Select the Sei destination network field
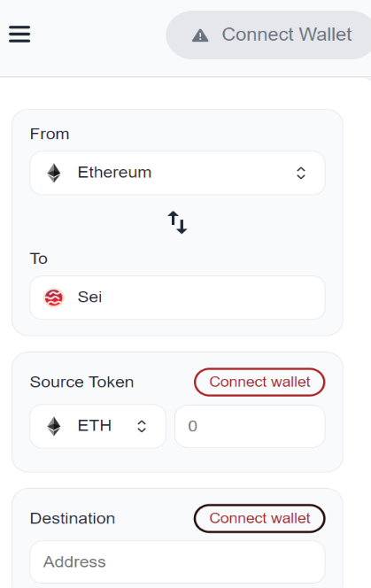This screenshot has width=371, height=588. [177, 298]
